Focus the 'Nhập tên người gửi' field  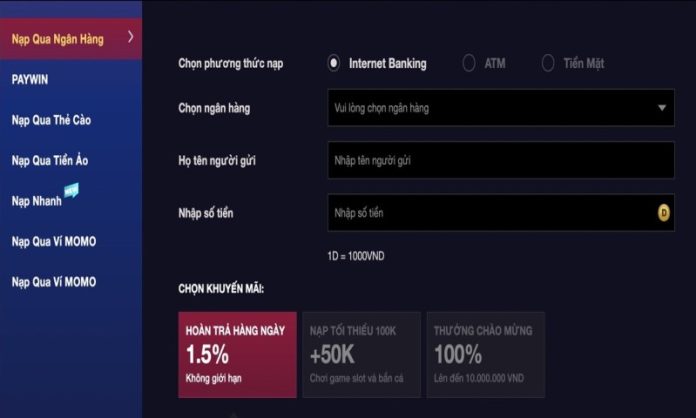[x=500, y=160]
